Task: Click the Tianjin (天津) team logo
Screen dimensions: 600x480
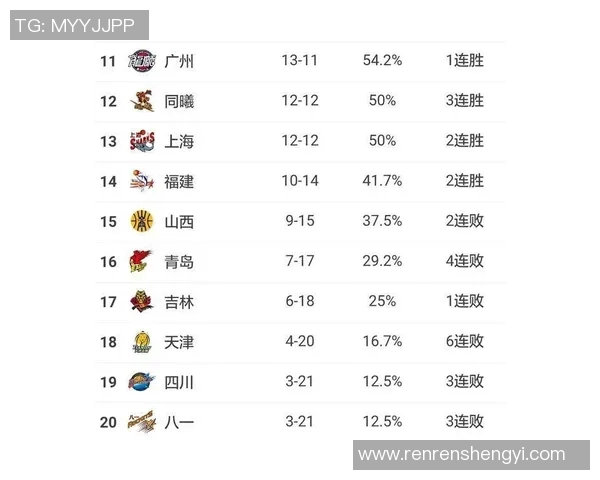Action: coord(142,342)
